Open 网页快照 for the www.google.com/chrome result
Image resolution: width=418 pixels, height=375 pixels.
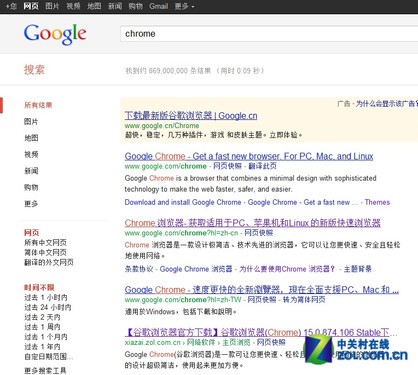coord(228,166)
